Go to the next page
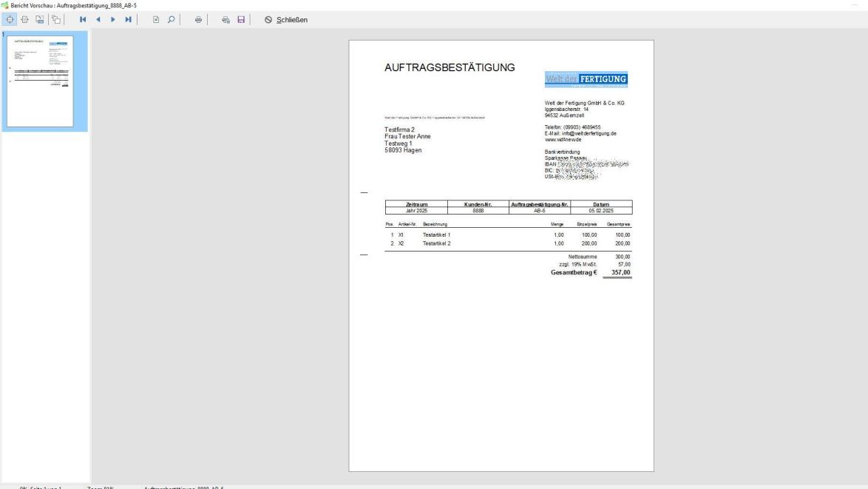Screen dimensions: 868x489 point(113,19)
